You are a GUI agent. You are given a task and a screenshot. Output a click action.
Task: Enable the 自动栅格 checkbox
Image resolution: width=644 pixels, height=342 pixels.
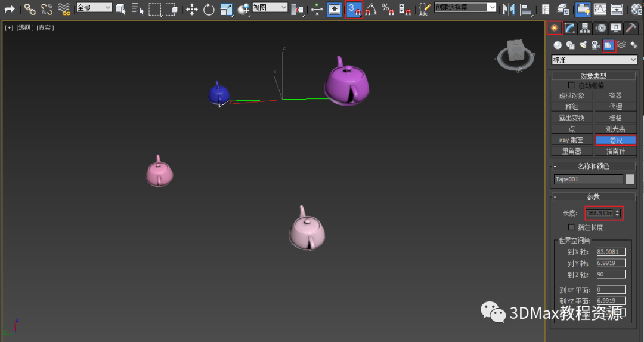572,85
